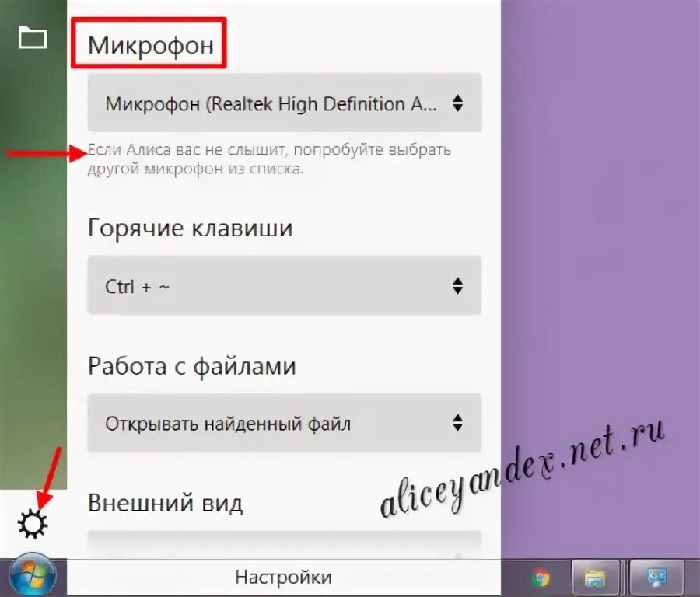Screen dimensions: 700x597
Task: Click the up-down arrows on microphone selector
Action: click(x=459, y=103)
